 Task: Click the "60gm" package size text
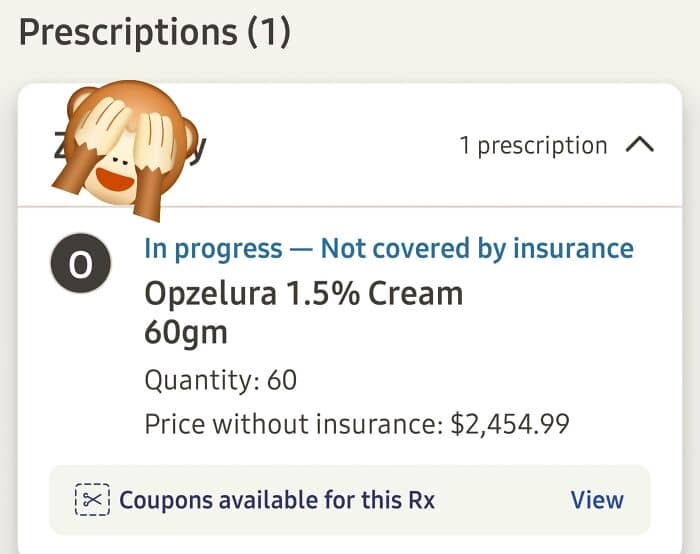(x=186, y=331)
